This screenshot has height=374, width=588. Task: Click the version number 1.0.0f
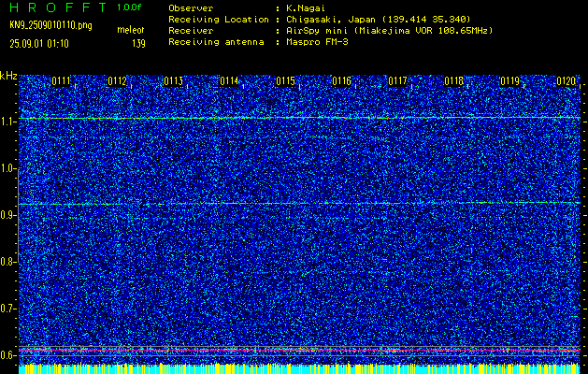coord(129,7)
